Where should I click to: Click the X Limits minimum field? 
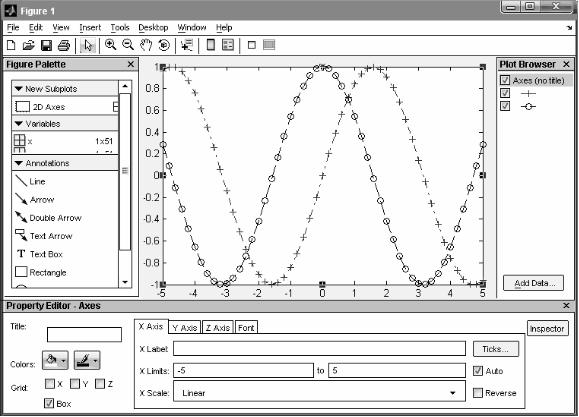tap(244, 370)
